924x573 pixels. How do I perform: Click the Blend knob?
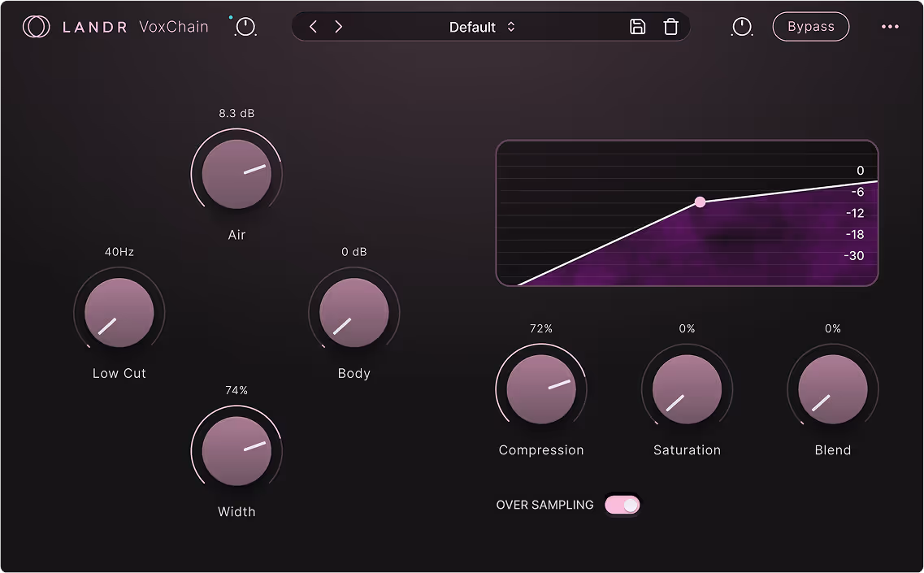click(x=833, y=389)
